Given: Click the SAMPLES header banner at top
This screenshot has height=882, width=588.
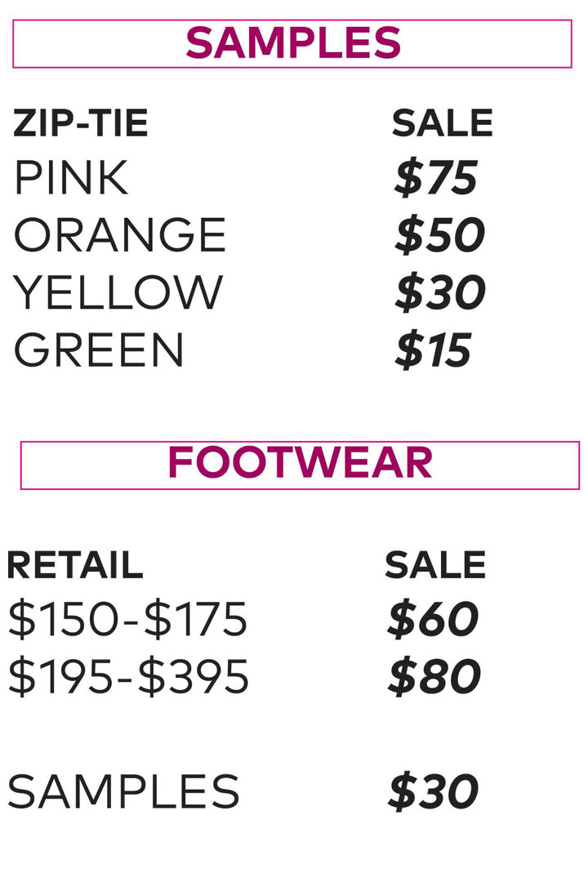Looking at the screenshot, I should pyautogui.click(x=292, y=43).
